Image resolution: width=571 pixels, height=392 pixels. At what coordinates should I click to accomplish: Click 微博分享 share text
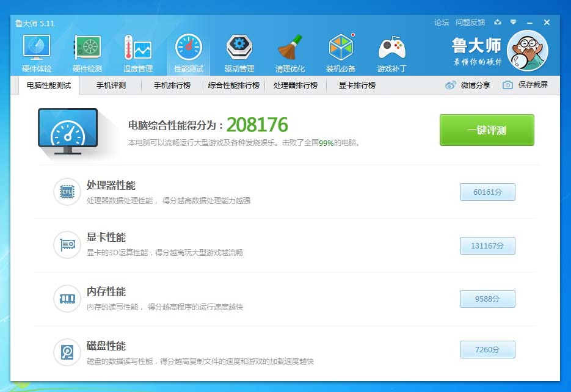476,85
